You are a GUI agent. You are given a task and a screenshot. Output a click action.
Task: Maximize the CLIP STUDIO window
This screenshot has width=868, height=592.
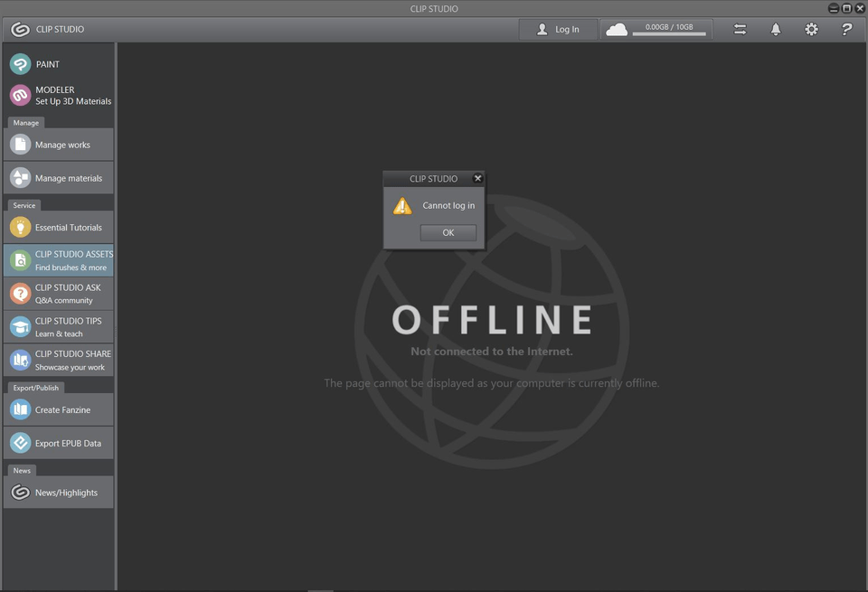click(846, 8)
